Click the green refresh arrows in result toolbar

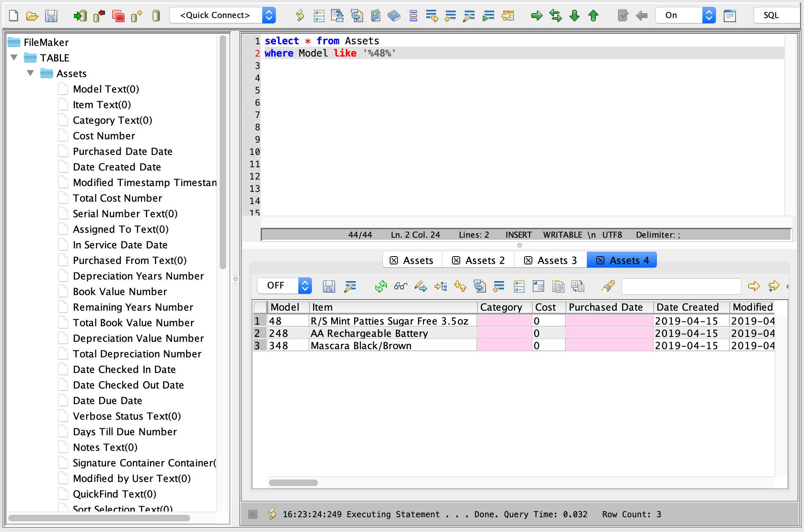[381, 286]
